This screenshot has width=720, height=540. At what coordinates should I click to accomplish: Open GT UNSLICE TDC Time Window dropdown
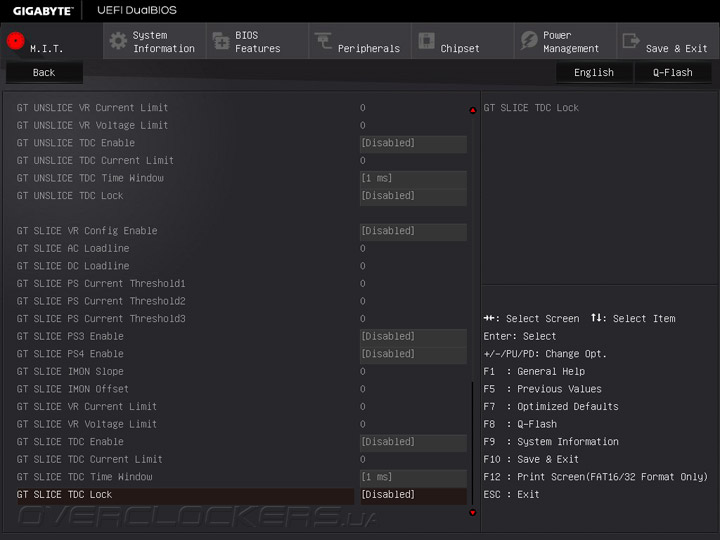click(x=413, y=178)
